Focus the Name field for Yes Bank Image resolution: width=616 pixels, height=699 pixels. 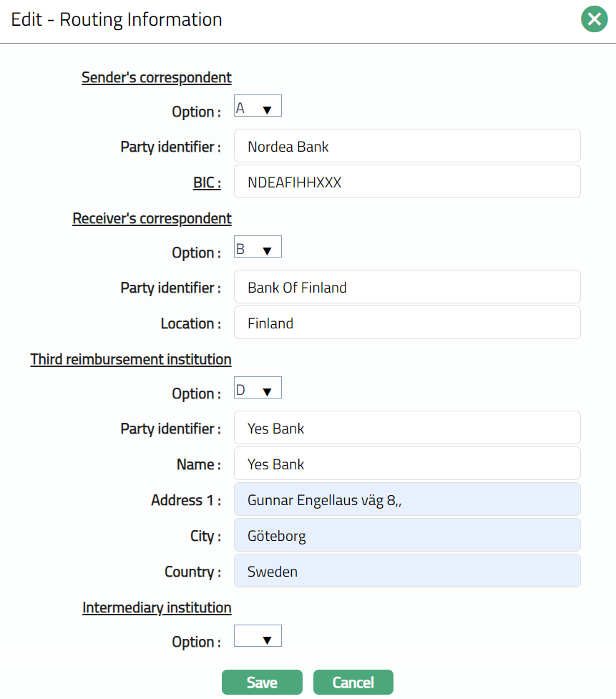coord(407,464)
